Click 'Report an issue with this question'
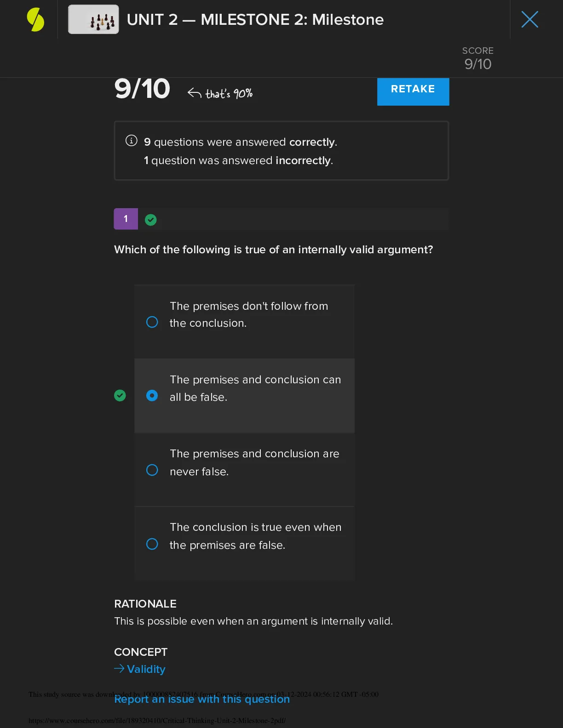 tap(202, 699)
